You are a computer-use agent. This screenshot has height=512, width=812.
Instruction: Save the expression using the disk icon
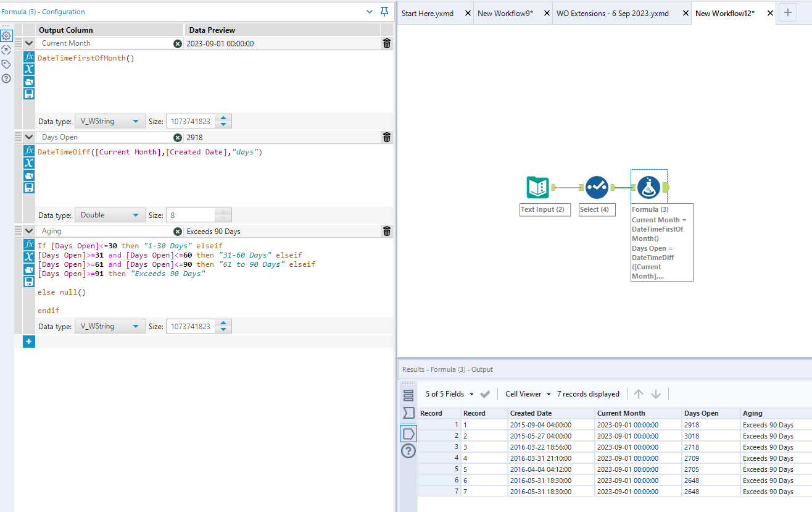pos(28,93)
